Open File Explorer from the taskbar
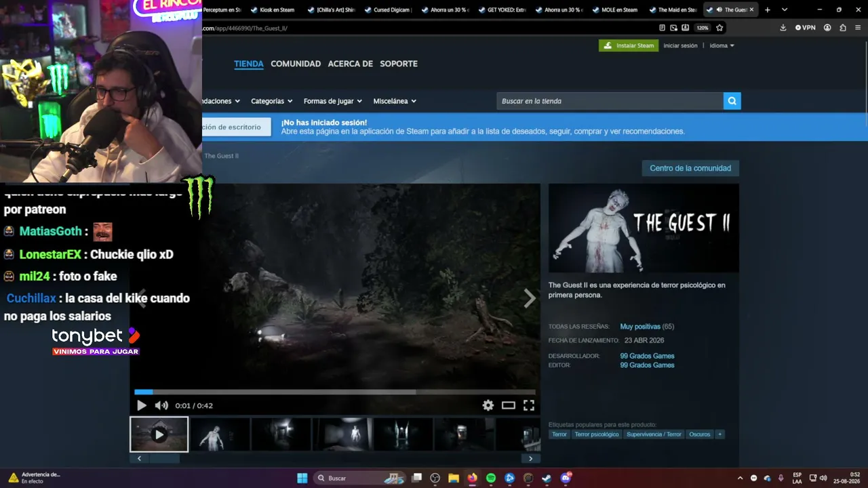Image resolution: width=868 pixels, height=488 pixels. click(x=454, y=478)
